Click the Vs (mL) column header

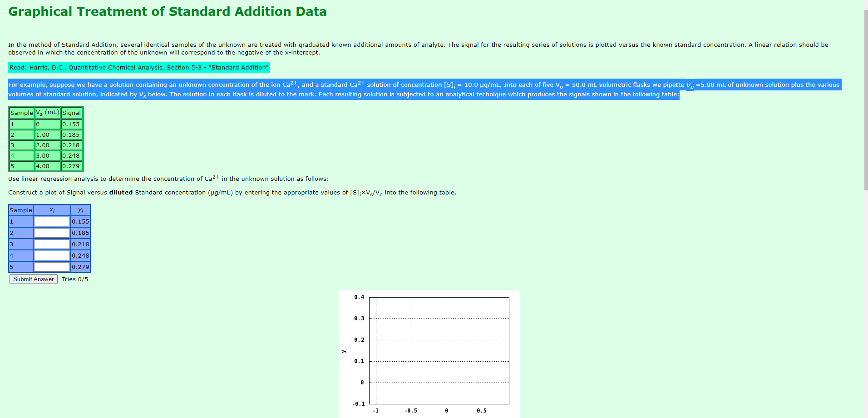click(x=47, y=112)
